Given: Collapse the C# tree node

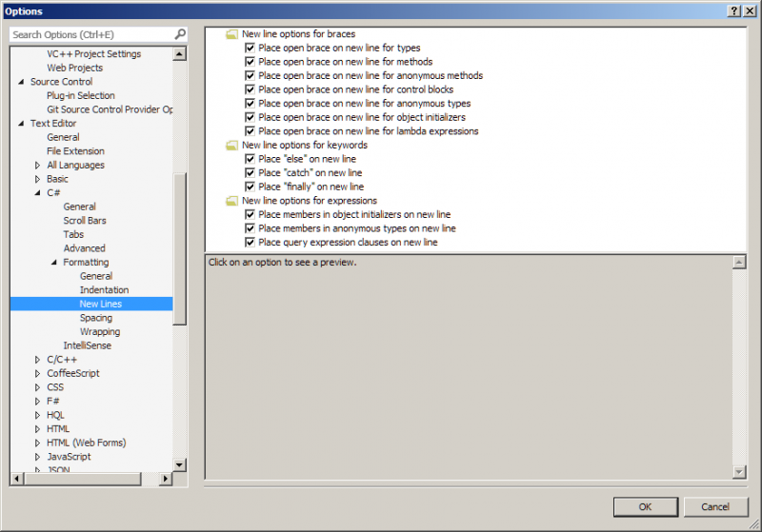Looking at the screenshot, I should tap(38, 193).
